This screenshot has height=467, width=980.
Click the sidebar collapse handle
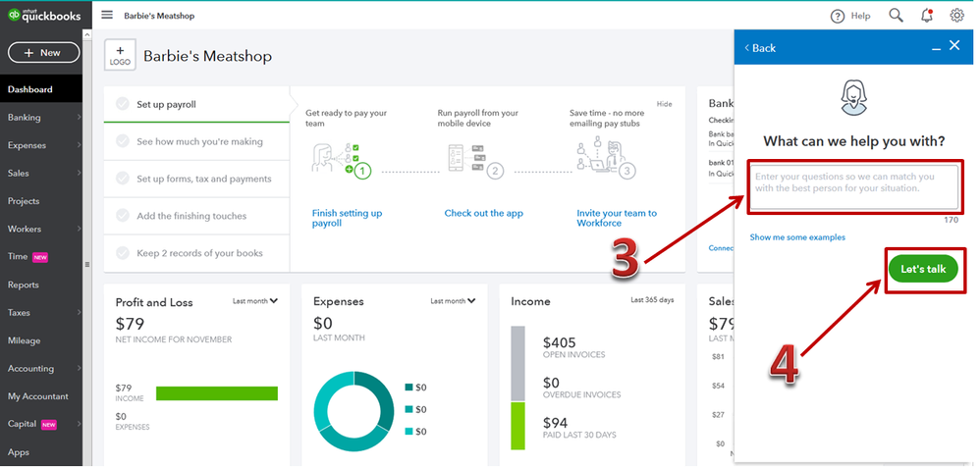point(86,264)
